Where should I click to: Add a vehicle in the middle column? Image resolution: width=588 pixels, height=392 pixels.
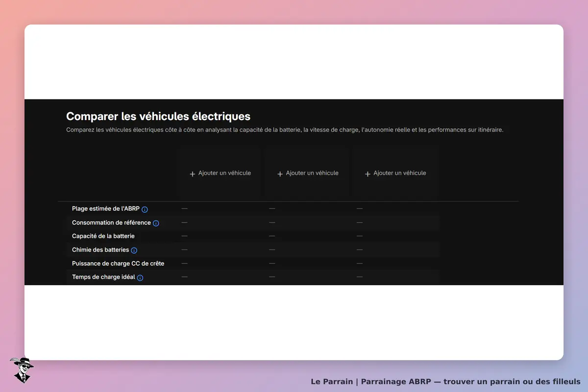click(x=308, y=173)
